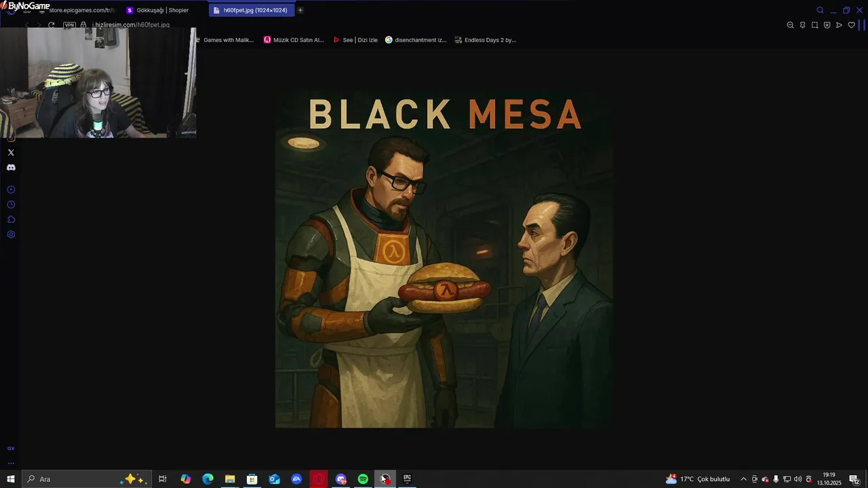Open Epic Games Launcher from taskbar
Image resolution: width=868 pixels, height=488 pixels.
point(408,479)
